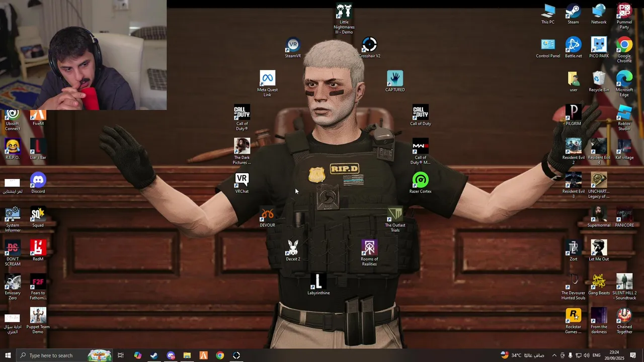Open Emissary Zero shortcut
644x362 pixels.
pos(13,287)
